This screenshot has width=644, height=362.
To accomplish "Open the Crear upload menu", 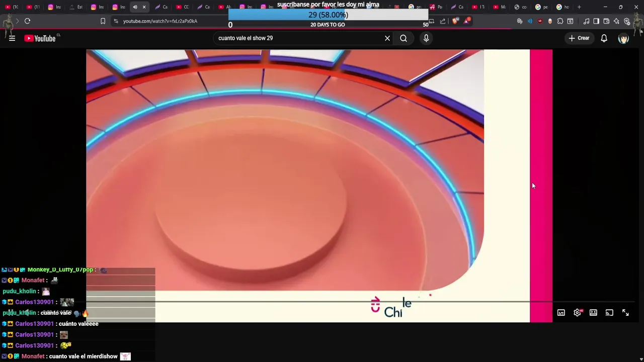I will point(579,38).
